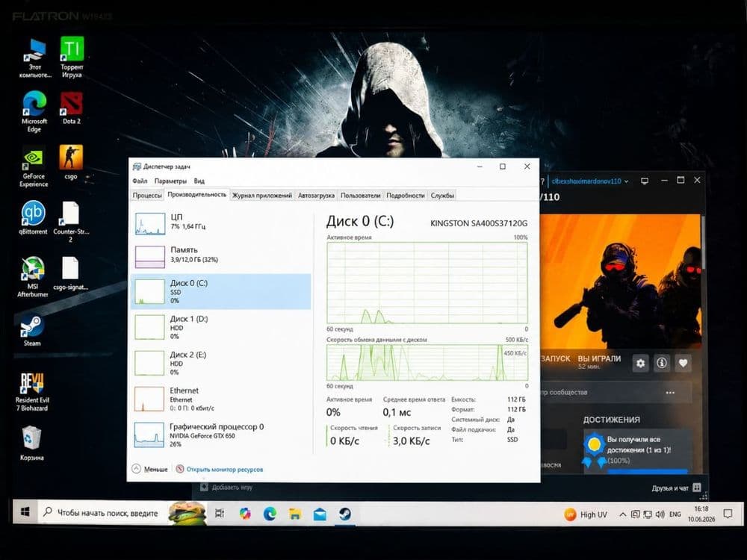
Task: Switch to the Автозагрузка tab
Action: coord(316,195)
